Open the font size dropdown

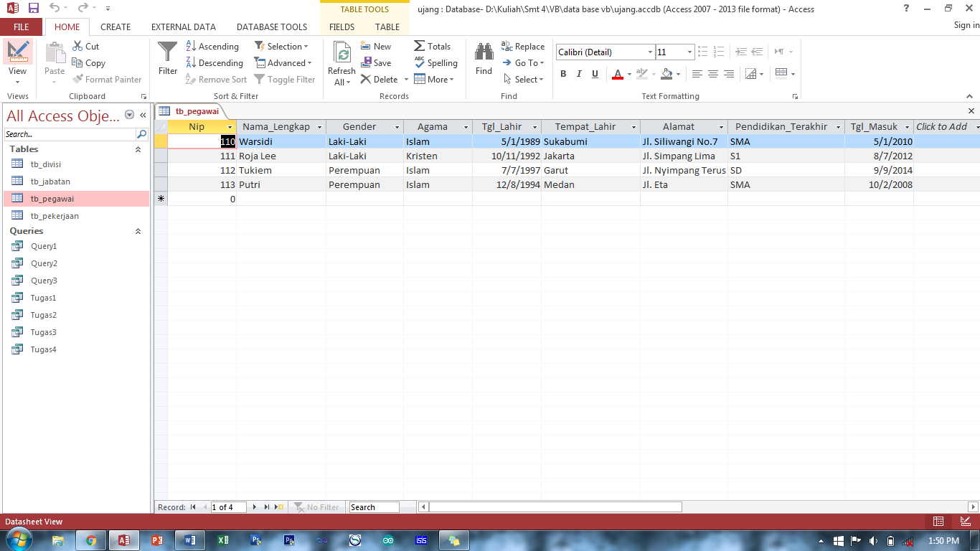point(689,52)
